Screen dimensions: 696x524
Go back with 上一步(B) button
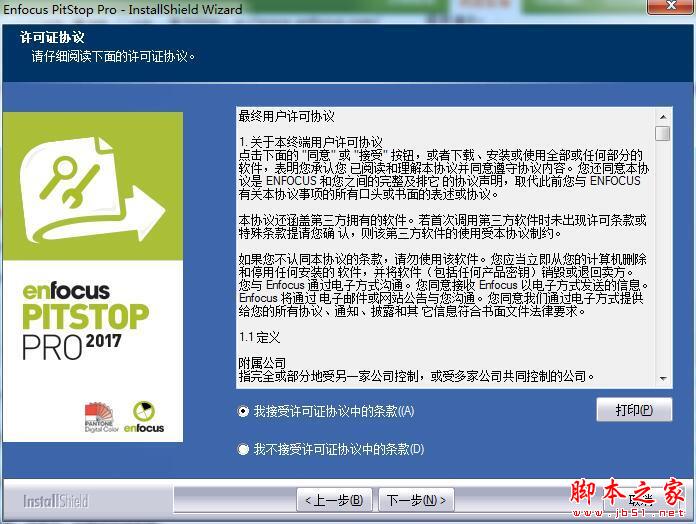click(x=334, y=500)
